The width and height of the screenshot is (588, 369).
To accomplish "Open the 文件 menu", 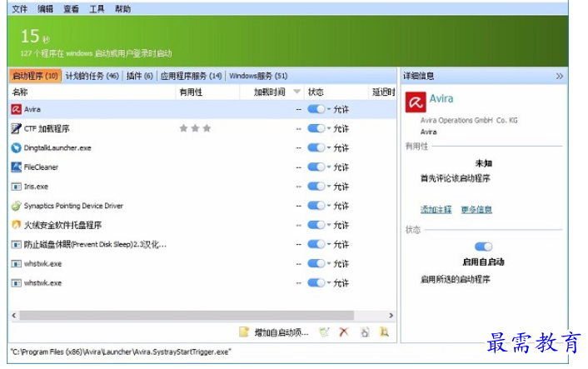I will (x=19, y=8).
